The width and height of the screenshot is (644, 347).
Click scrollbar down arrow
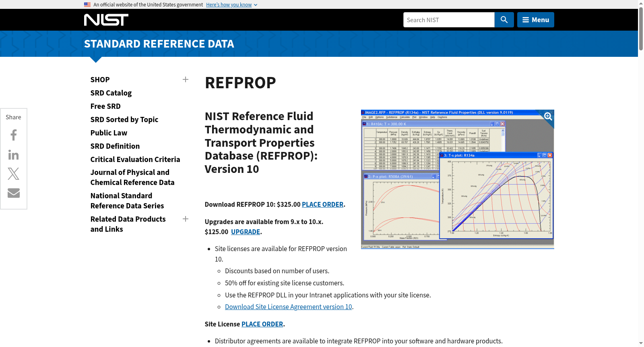pyautogui.click(x=641, y=344)
